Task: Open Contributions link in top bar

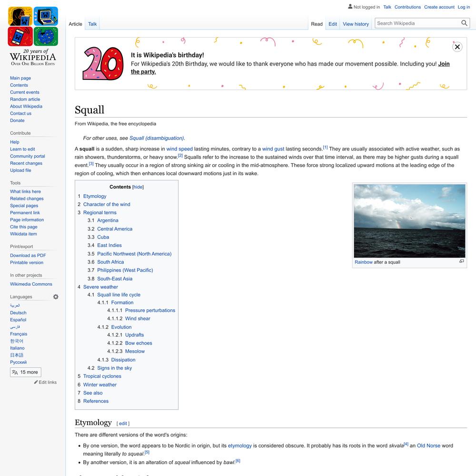Action: tap(407, 7)
